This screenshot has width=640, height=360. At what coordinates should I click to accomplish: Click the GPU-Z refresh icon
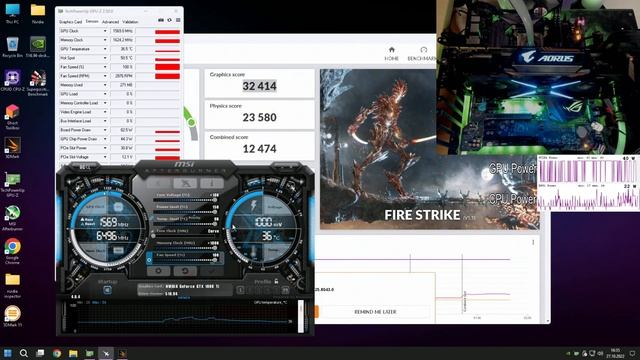coord(169,20)
